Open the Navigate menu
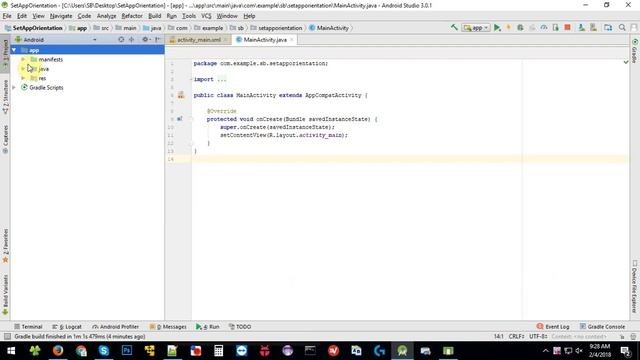 [61, 16]
